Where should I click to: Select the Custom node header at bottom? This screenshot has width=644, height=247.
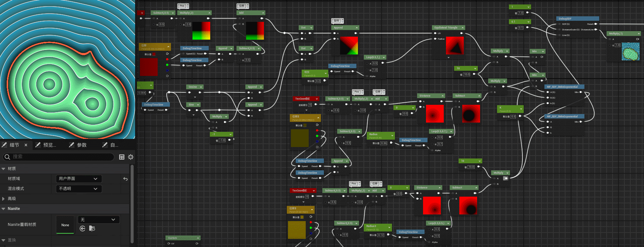pyautogui.click(x=183, y=238)
